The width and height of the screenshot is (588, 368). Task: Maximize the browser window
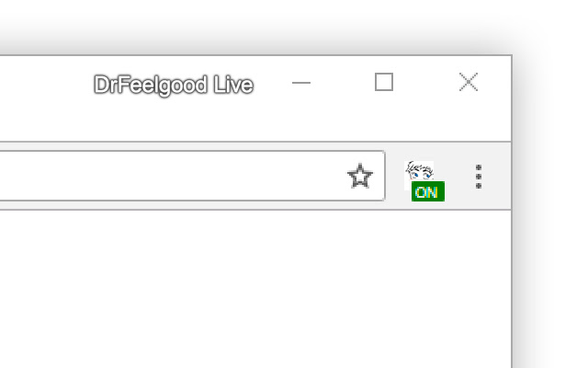[x=384, y=82]
